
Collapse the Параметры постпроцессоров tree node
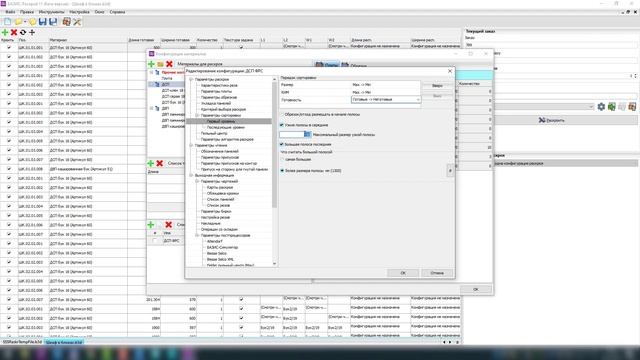pyautogui.click(x=197, y=236)
